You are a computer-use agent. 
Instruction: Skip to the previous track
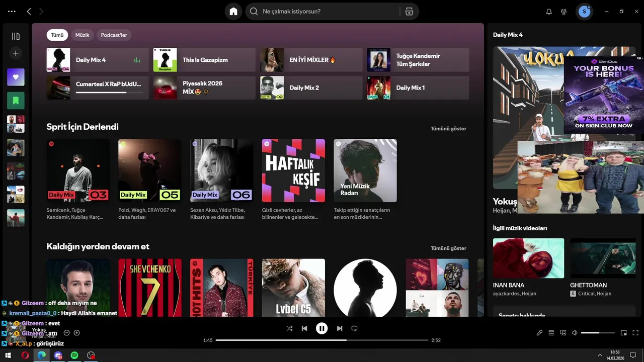click(x=304, y=328)
